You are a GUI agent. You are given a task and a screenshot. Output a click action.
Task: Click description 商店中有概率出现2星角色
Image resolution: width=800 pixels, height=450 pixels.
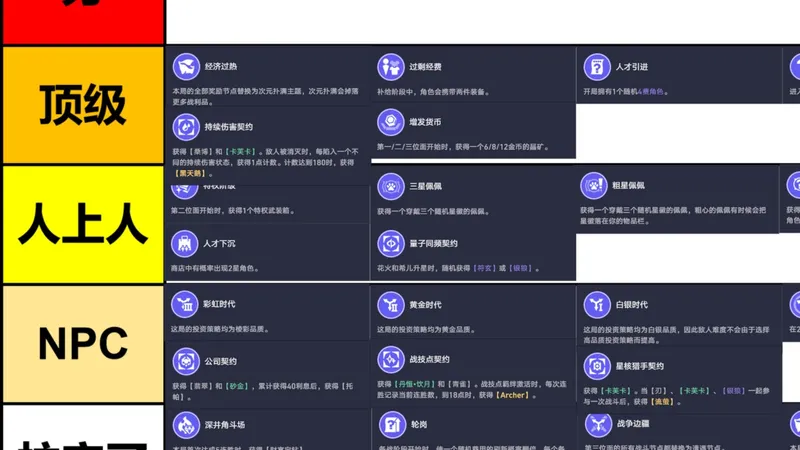click(x=215, y=268)
